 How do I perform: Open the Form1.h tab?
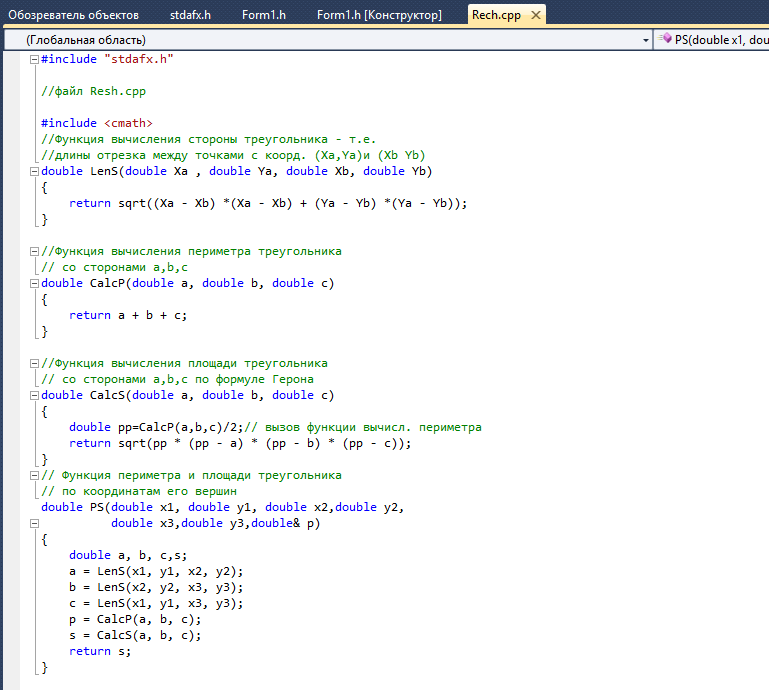(264, 15)
